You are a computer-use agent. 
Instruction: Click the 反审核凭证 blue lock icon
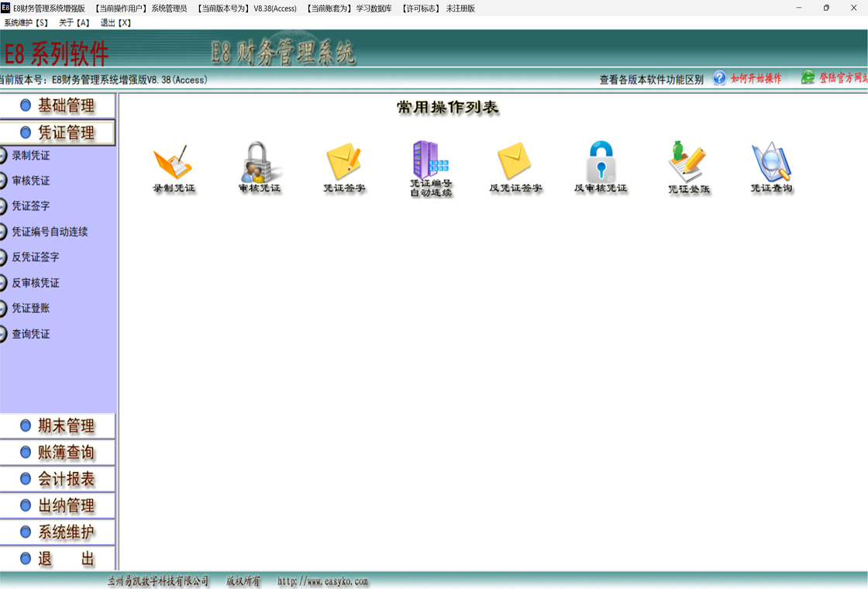[601, 163]
